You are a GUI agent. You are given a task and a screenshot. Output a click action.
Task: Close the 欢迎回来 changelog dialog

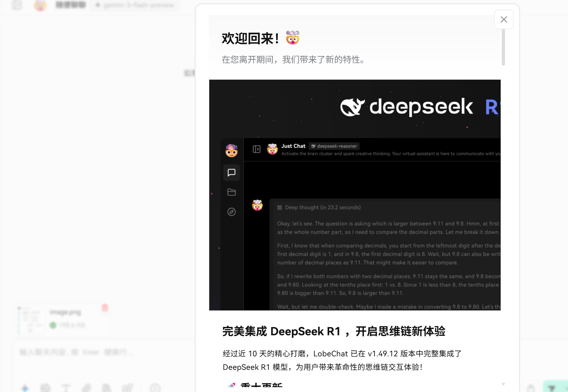pyautogui.click(x=504, y=19)
